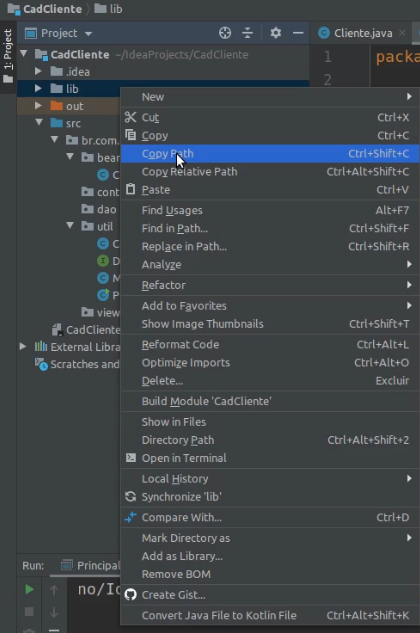420x633 pixels.
Task: Select Scratches and Consoles item
Action: click(78, 364)
